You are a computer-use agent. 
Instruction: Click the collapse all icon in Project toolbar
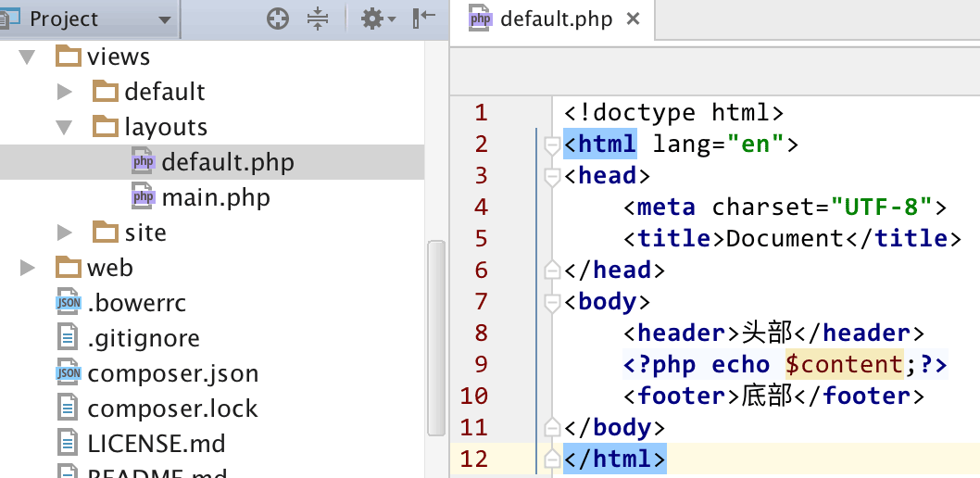(318, 19)
